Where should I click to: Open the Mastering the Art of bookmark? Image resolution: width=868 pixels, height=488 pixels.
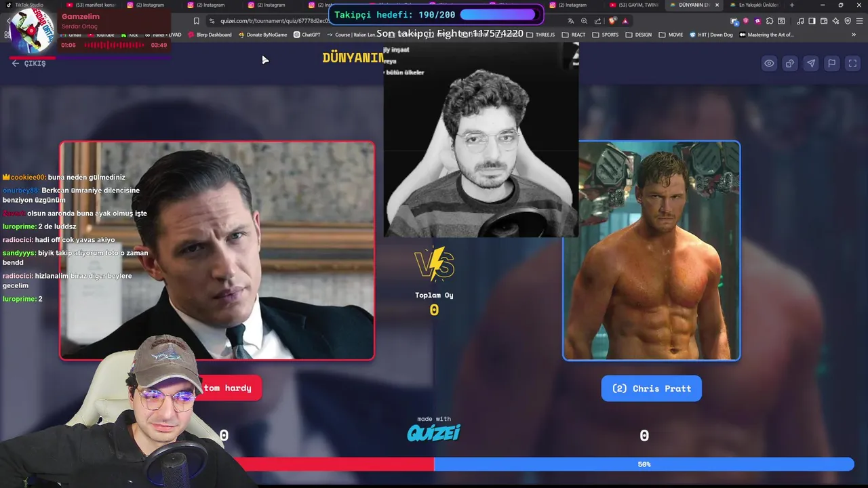(x=766, y=35)
